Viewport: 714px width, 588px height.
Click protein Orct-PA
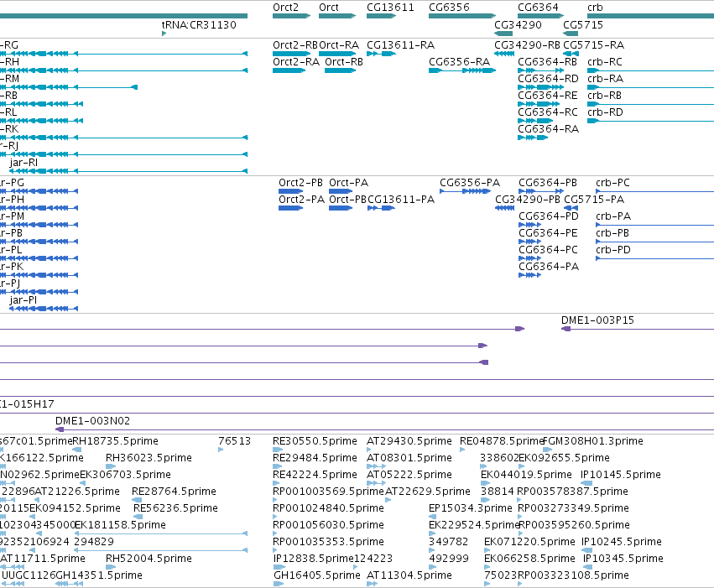pyautogui.click(x=341, y=191)
